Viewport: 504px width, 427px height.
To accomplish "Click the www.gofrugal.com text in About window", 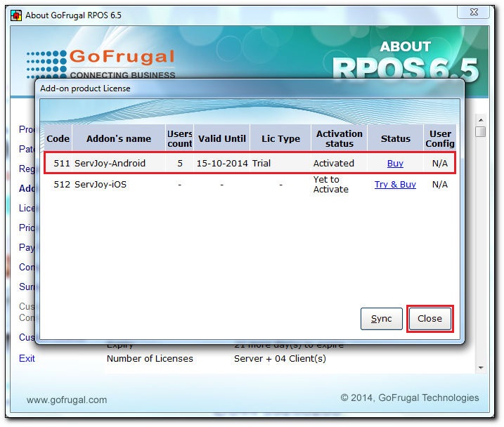I will tap(67, 400).
